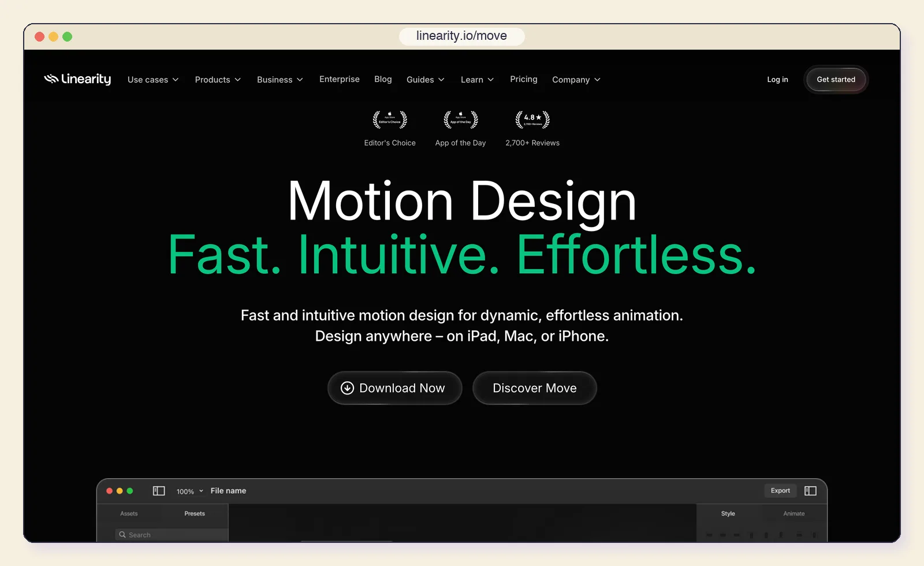Click the Linearity logo in header
This screenshot has width=924, height=566.
pyautogui.click(x=77, y=79)
